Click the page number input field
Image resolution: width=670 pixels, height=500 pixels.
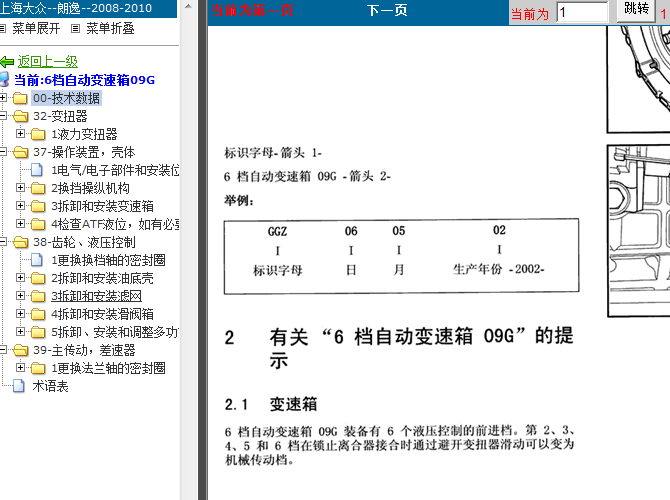click(582, 12)
